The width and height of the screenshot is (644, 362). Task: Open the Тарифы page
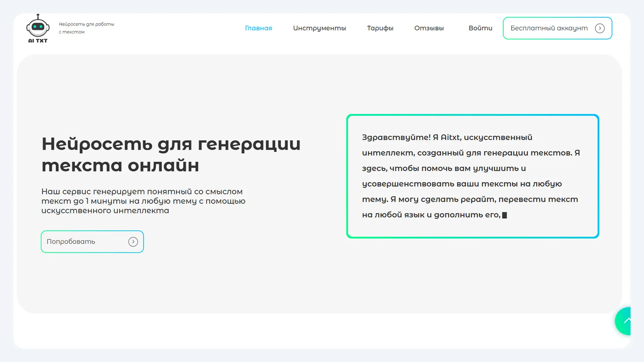[380, 28]
